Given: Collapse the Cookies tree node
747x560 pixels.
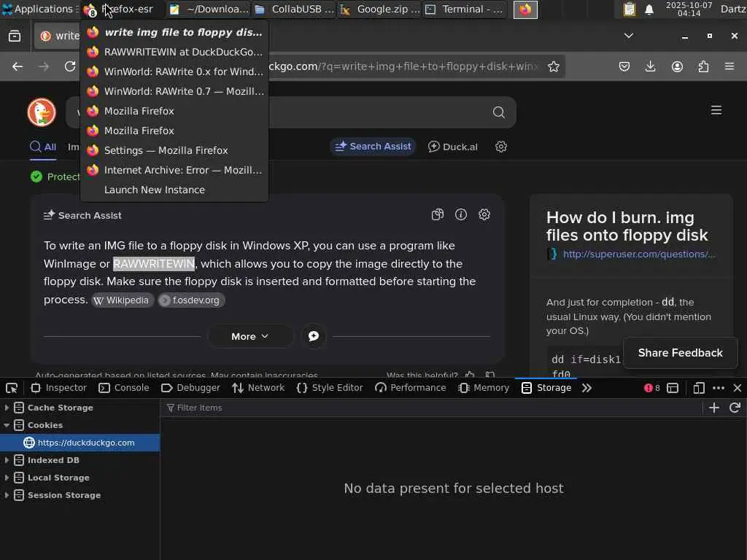Looking at the screenshot, I should pyautogui.click(x=6, y=425).
